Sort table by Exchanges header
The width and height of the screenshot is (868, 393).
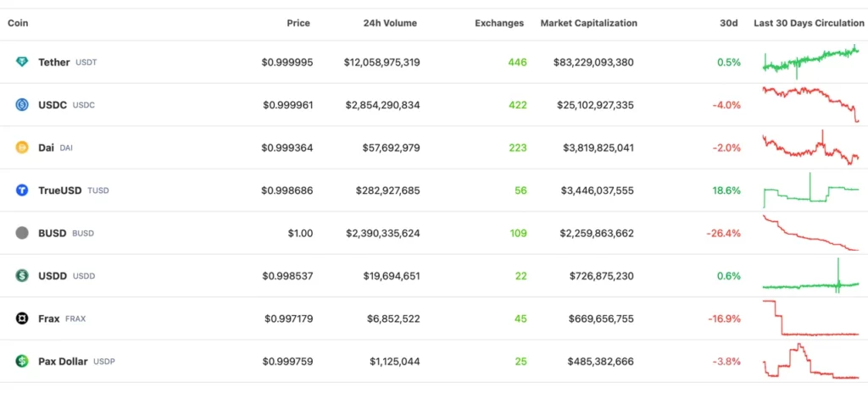point(499,23)
